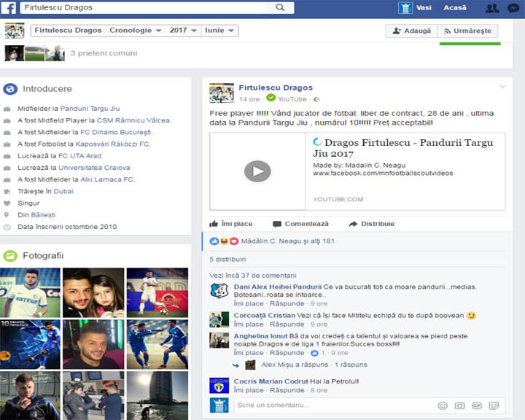Like the post with Îmi place
This screenshot has height=420, width=525.
231,224
